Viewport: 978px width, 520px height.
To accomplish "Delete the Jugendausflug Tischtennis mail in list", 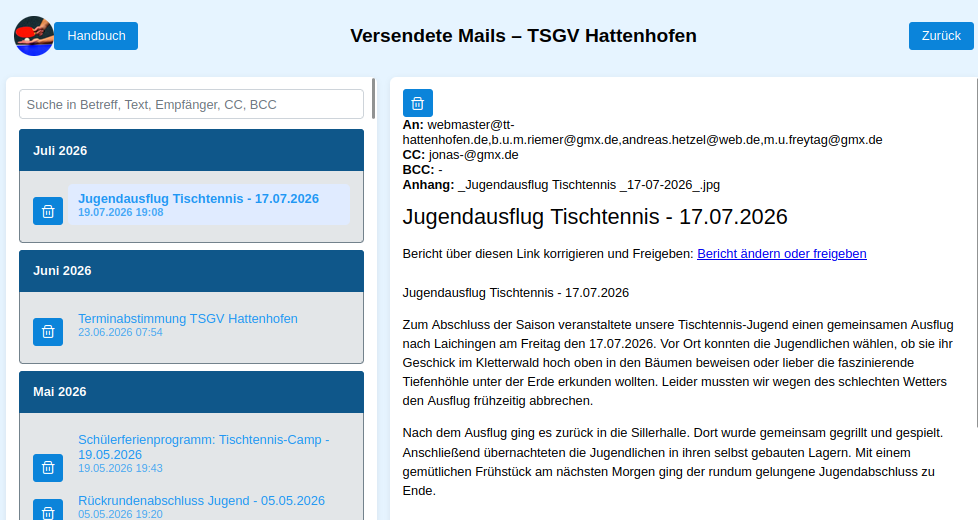I will (48, 211).
